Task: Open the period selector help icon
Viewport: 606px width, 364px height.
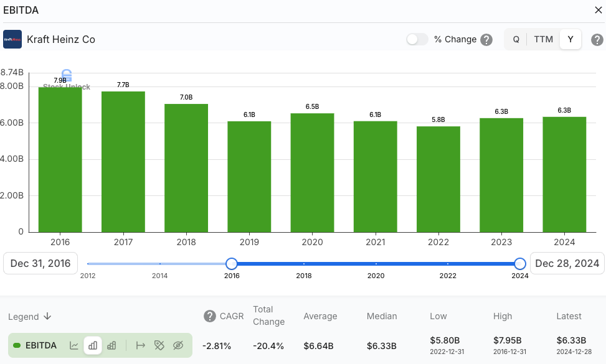Action: pos(597,39)
